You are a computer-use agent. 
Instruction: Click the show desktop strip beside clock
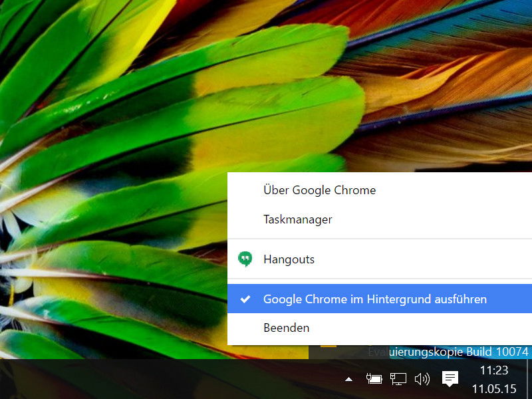529,379
